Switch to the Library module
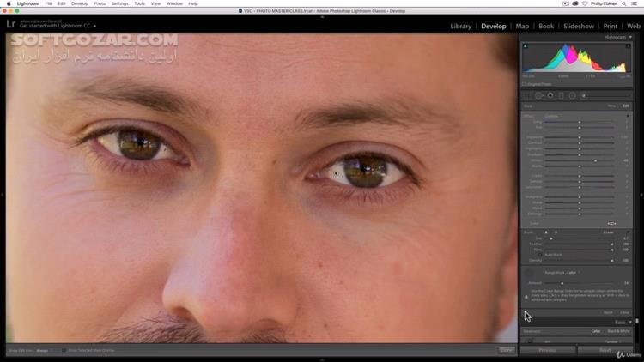 [460, 26]
